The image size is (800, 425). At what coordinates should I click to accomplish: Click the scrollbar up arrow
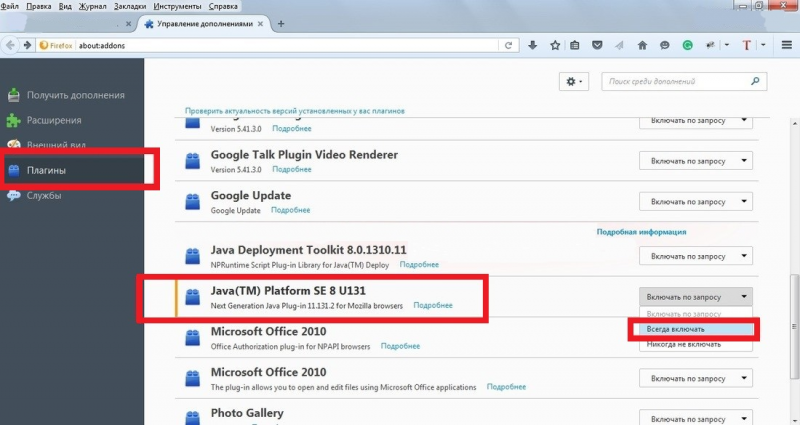tap(794, 123)
